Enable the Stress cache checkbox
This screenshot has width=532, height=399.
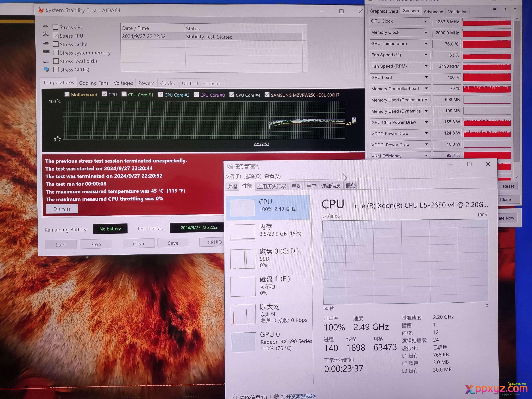56,44
